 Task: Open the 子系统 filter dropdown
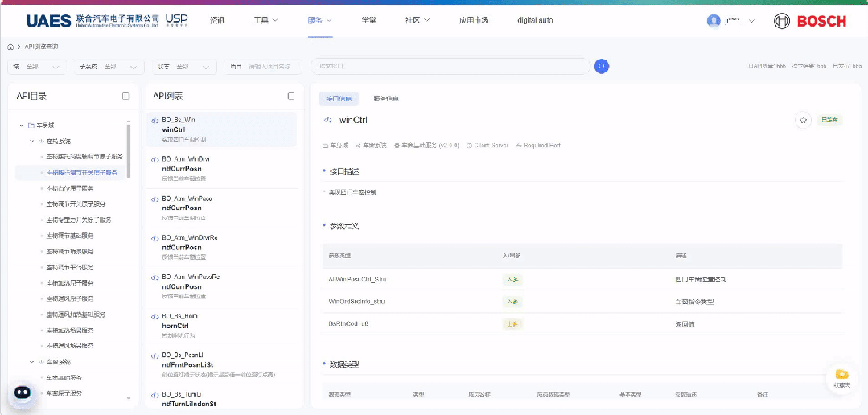[x=109, y=67]
